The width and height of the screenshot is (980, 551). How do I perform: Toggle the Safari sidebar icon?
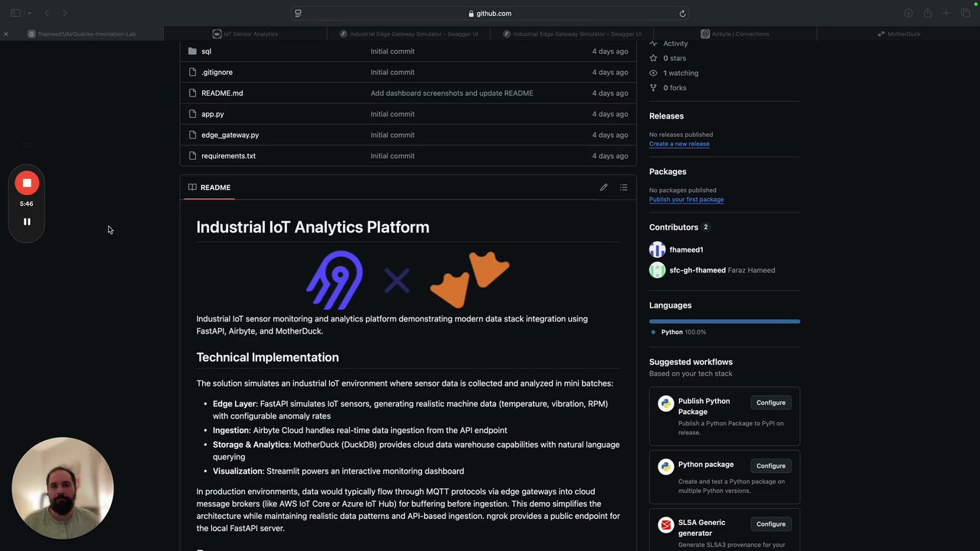click(15, 13)
